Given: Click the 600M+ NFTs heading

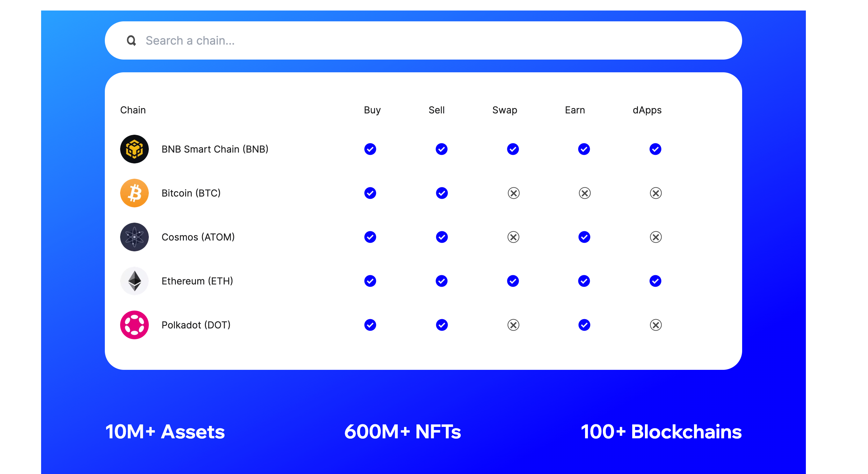Looking at the screenshot, I should coord(402,432).
